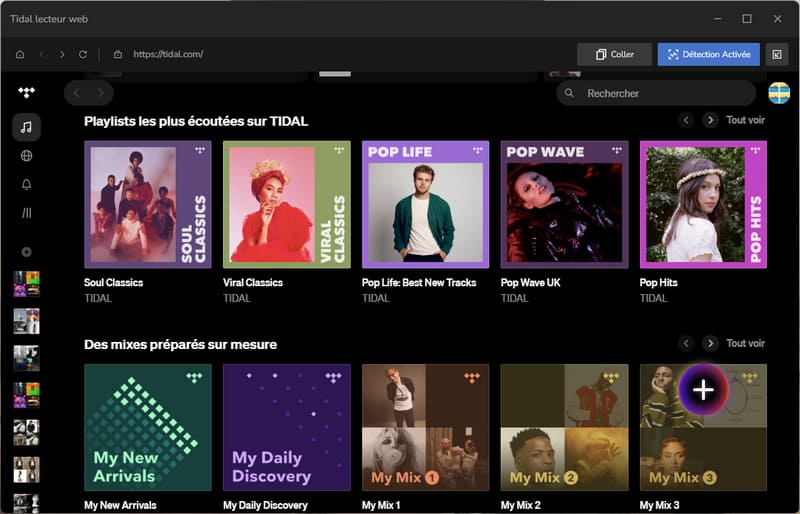Toggle the Détection Activée button
Image resolution: width=800 pixels, height=514 pixels.
(709, 54)
